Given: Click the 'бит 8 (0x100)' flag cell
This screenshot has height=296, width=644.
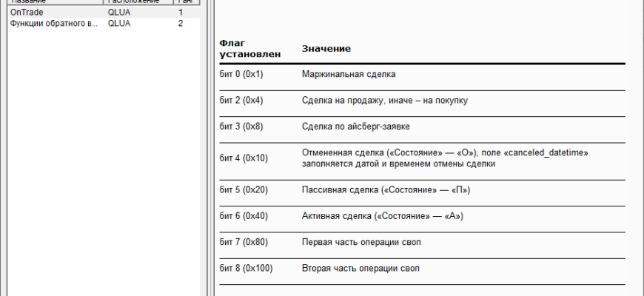Looking at the screenshot, I should 246,268.
